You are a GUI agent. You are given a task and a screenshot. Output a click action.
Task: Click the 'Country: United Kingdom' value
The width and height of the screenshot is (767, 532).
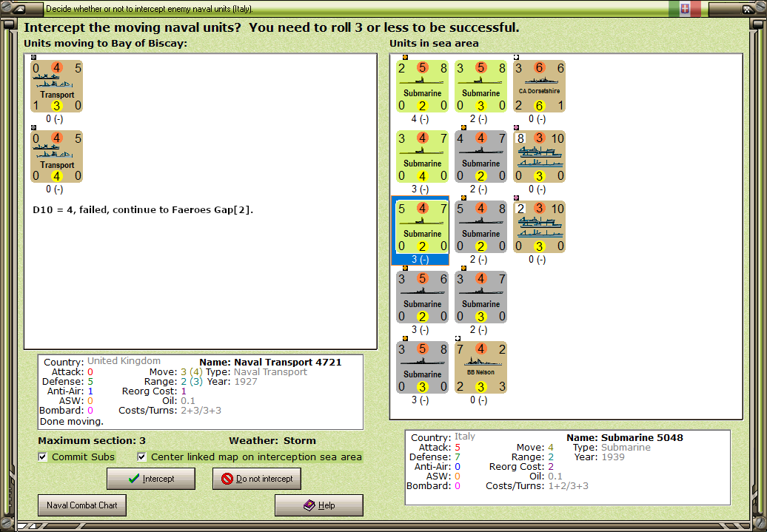click(124, 361)
